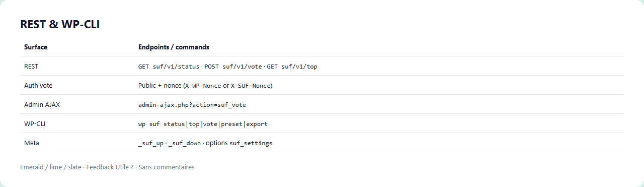
Task: Click the Feedback Utile ? footer text
Action: point(110,167)
